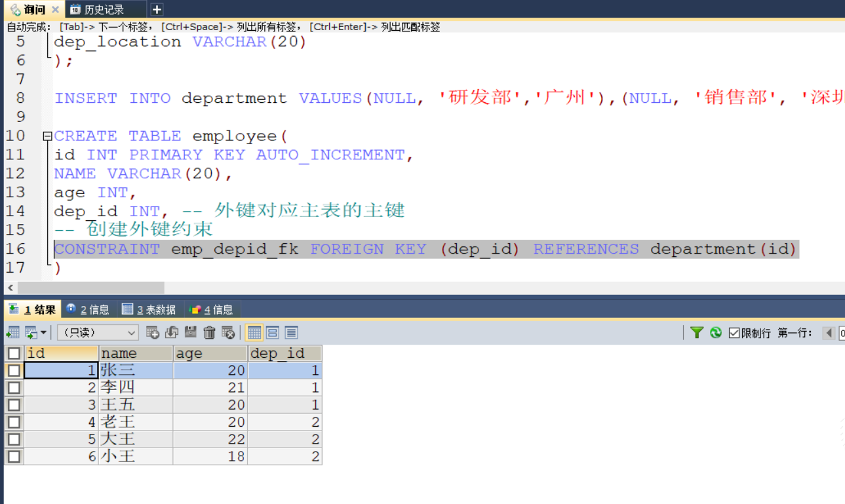Click the delete selected rows trash icon
Viewport: 845px width, 504px height.
(210, 333)
